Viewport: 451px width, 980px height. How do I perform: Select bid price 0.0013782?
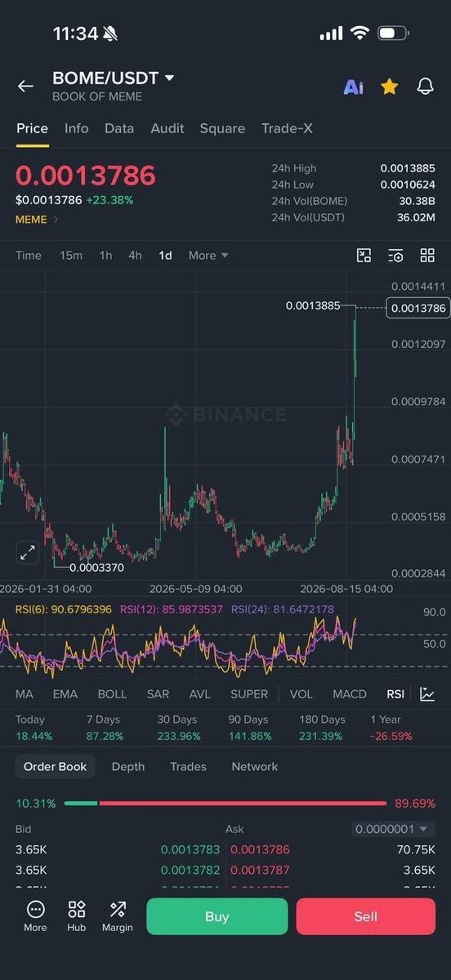point(190,871)
